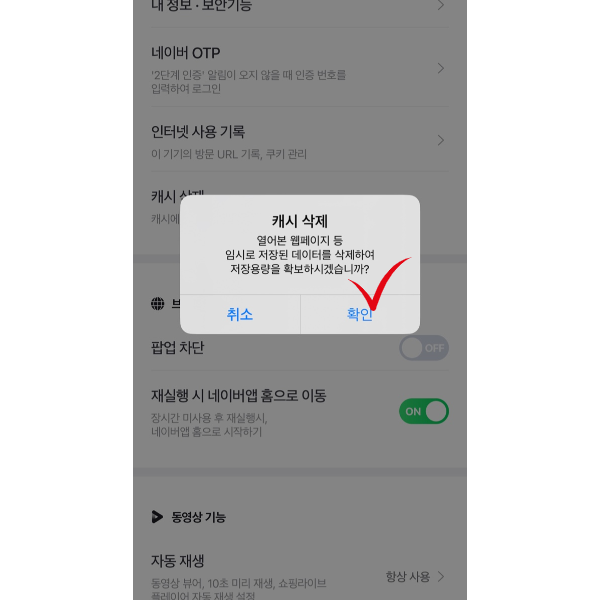Click the cache deletion dialog message text
The image size is (600, 600).
tap(300, 255)
